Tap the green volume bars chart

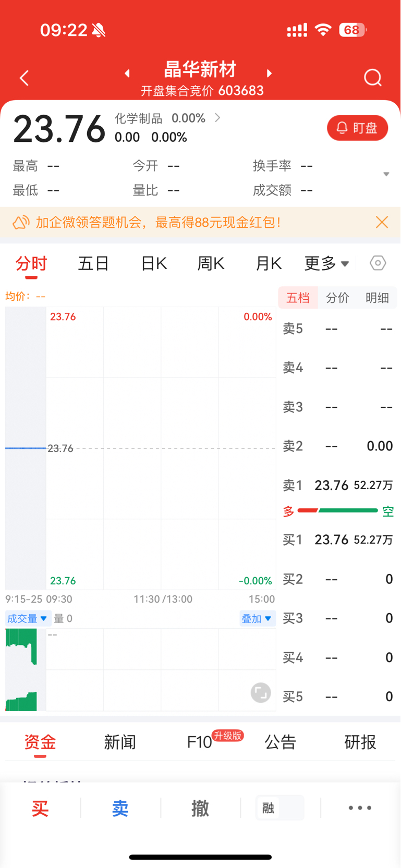pyautogui.click(x=21, y=670)
